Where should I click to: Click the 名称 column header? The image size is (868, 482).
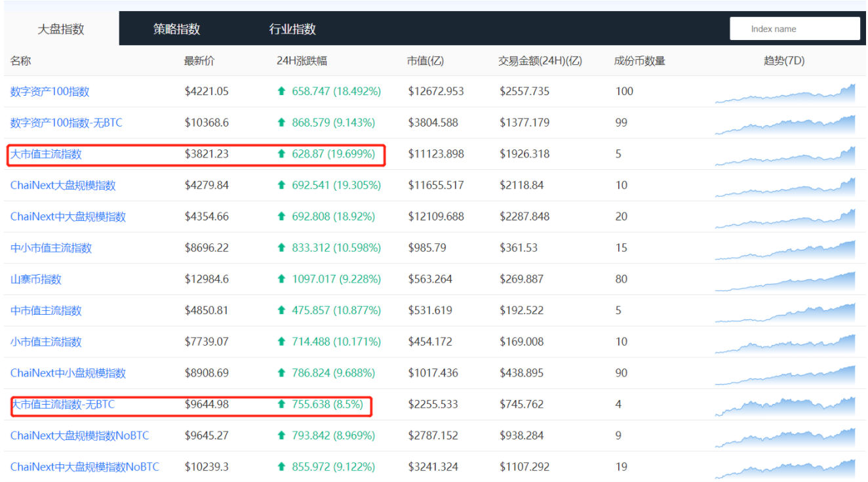pos(20,61)
